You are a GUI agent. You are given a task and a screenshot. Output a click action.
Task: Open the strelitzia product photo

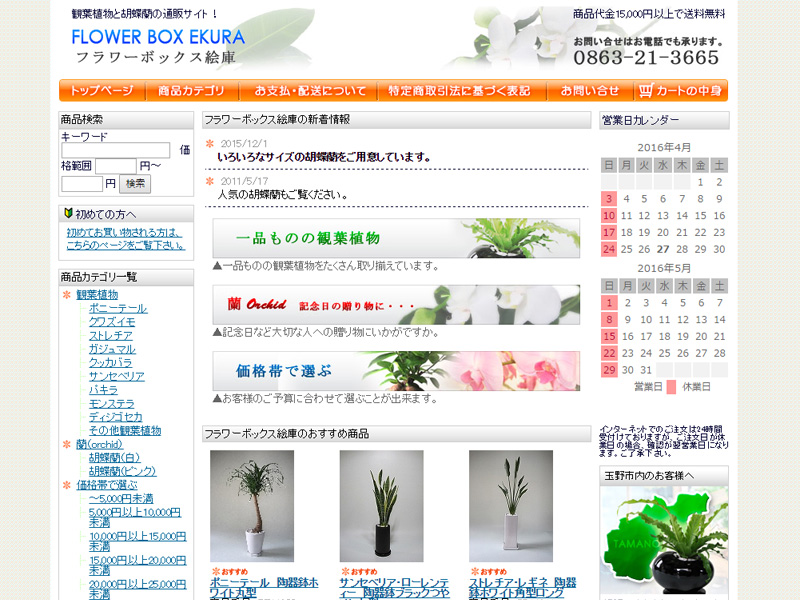[x=511, y=506]
